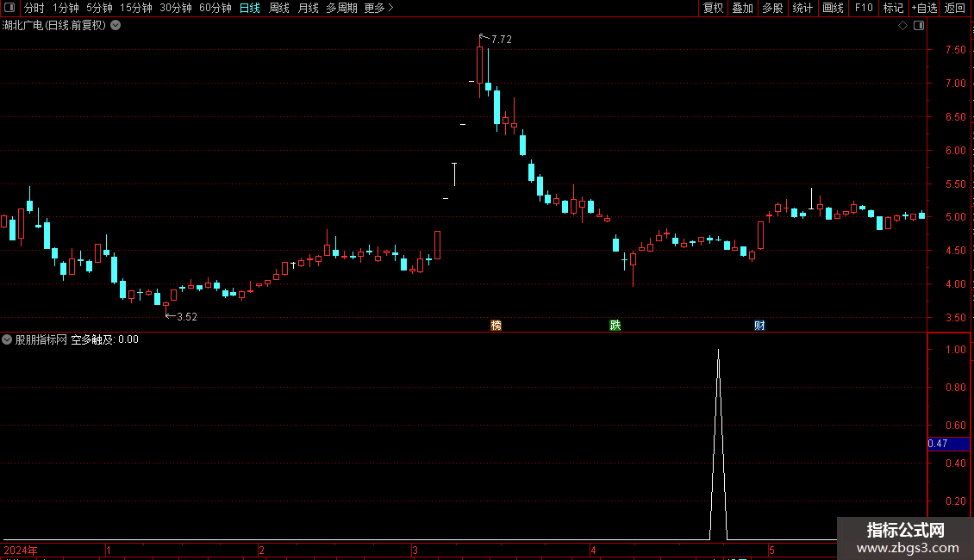Click the blue 财 event marker
The width and height of the screenshot is (974, 560).
[759, 326]
